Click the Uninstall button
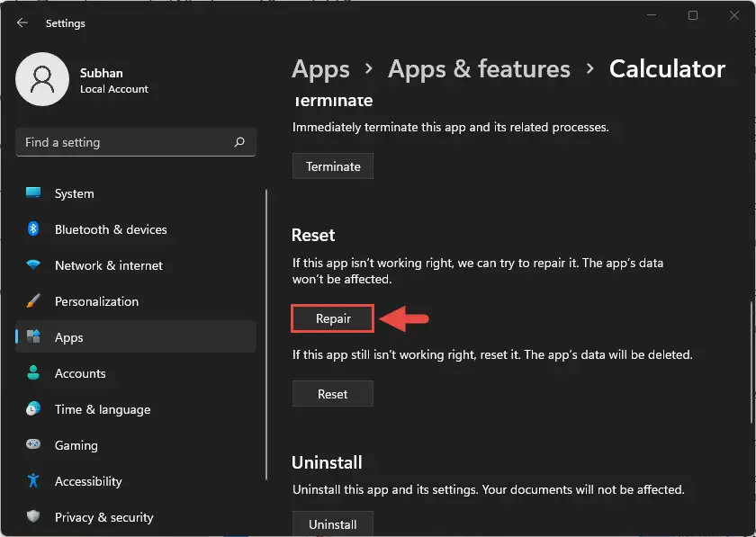The image size is (756, 537). (x=333, y=524)
